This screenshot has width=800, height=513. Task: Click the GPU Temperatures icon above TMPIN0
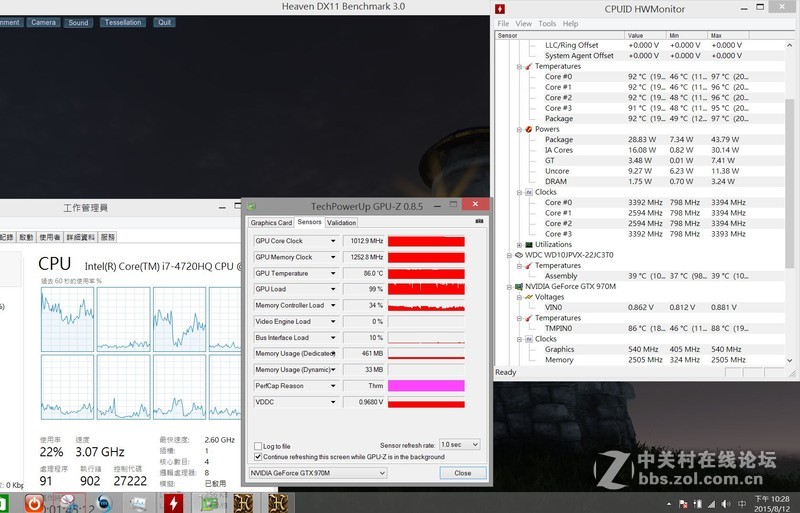(529, 317)
